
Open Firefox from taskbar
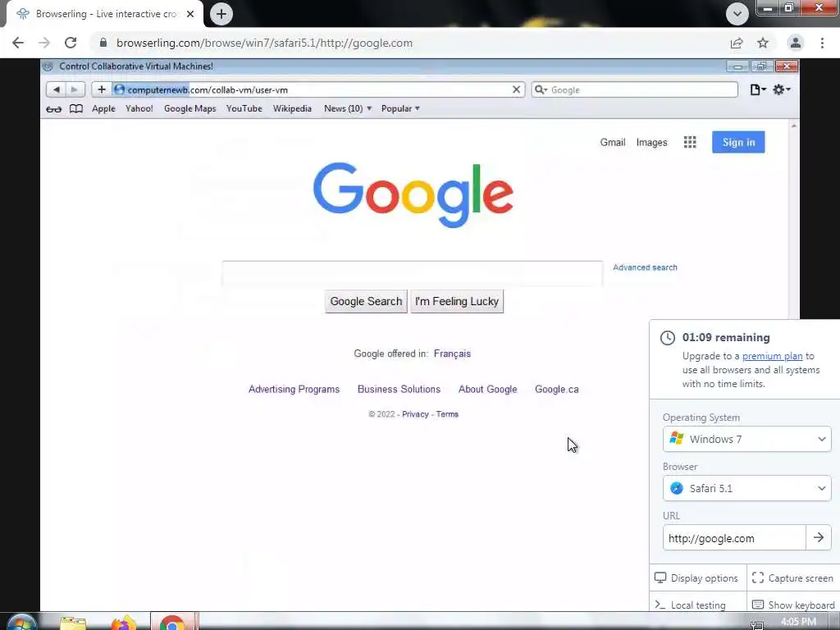point(123,623)
